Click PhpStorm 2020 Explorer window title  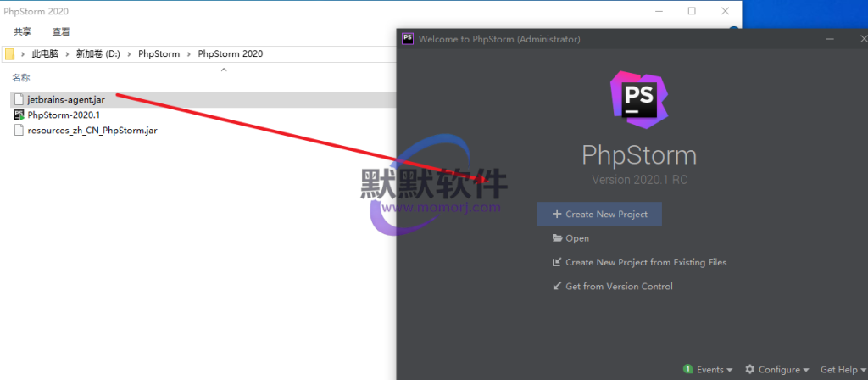[36, 11]
